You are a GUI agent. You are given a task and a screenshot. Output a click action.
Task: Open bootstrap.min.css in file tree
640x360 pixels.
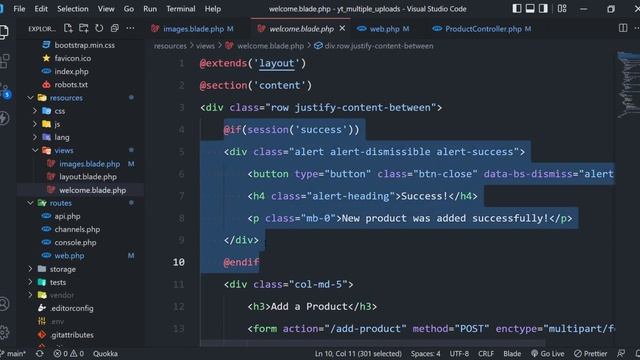click(84, 45)
